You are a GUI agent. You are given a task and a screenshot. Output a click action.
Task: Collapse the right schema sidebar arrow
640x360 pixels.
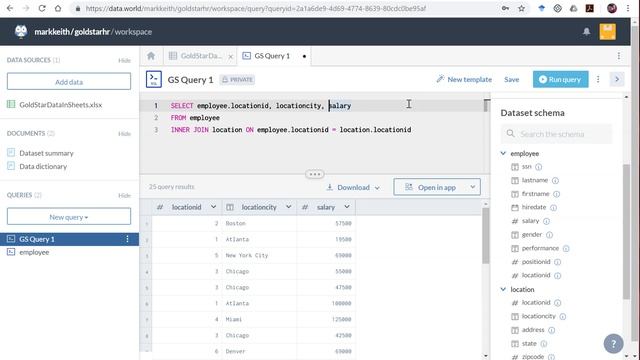pyautogui.click(x=617, y=79)
